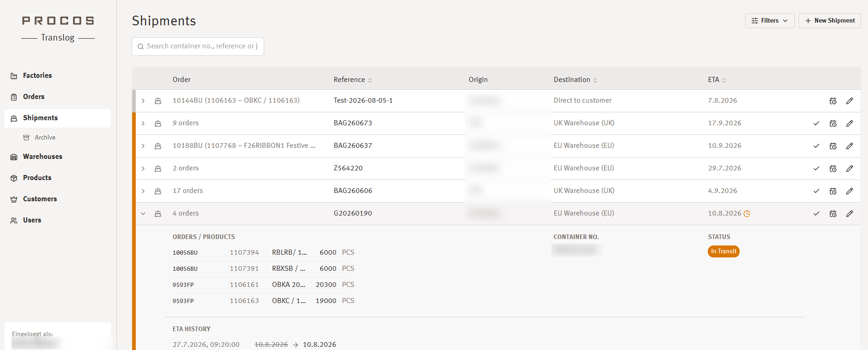Click the '9 orders' cell
Screen dimensions: 868x350
tap(186, 123)
